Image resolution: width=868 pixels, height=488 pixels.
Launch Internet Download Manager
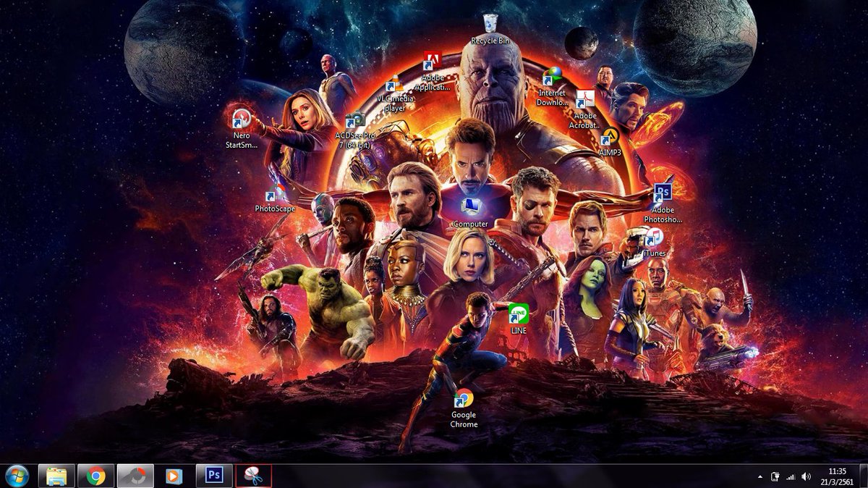coord(553,76)
